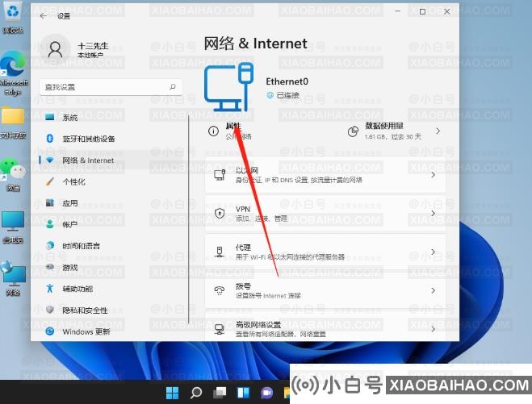
Task: Click the VPN shield icon
Action: click(x=220, y=213)
